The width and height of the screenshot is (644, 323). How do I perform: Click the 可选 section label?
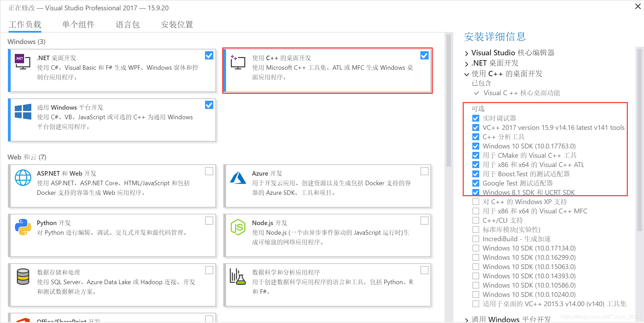click(x=478, y=109)
